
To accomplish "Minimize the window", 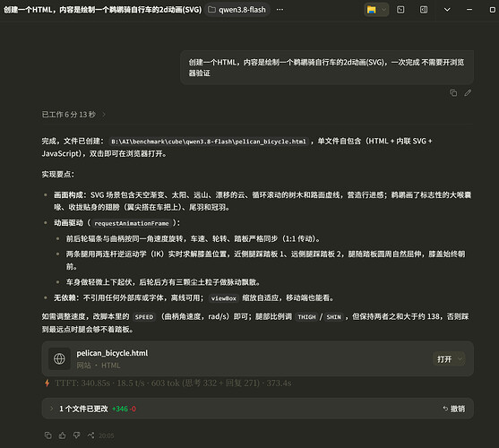I will [469, 10].
